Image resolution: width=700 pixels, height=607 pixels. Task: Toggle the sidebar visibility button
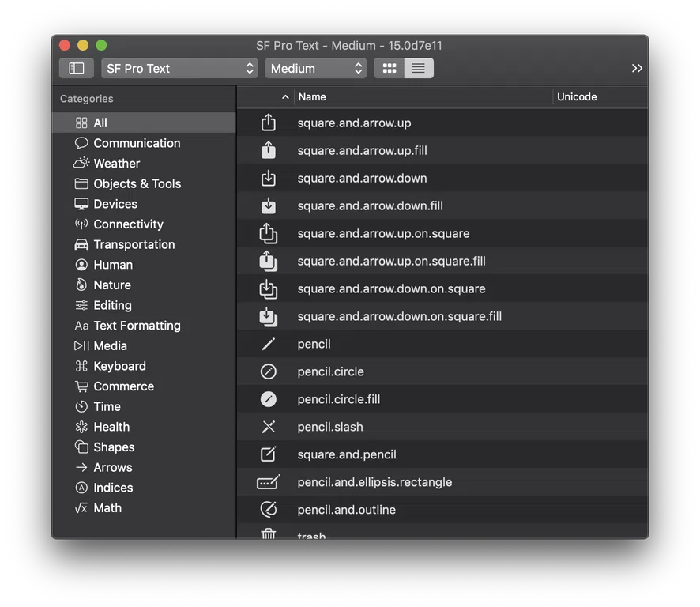click(77, 68)
